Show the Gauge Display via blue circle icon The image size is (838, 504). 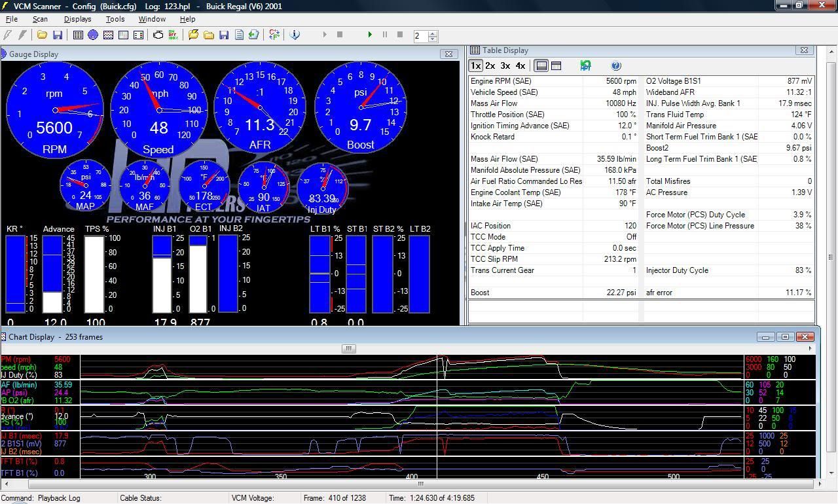(93, 35)
